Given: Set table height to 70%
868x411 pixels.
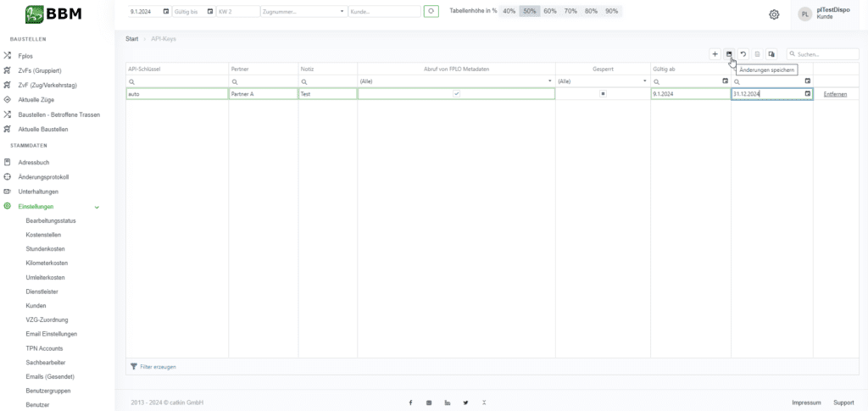Looking at the screenshot, I should click(x=570, y=12).
